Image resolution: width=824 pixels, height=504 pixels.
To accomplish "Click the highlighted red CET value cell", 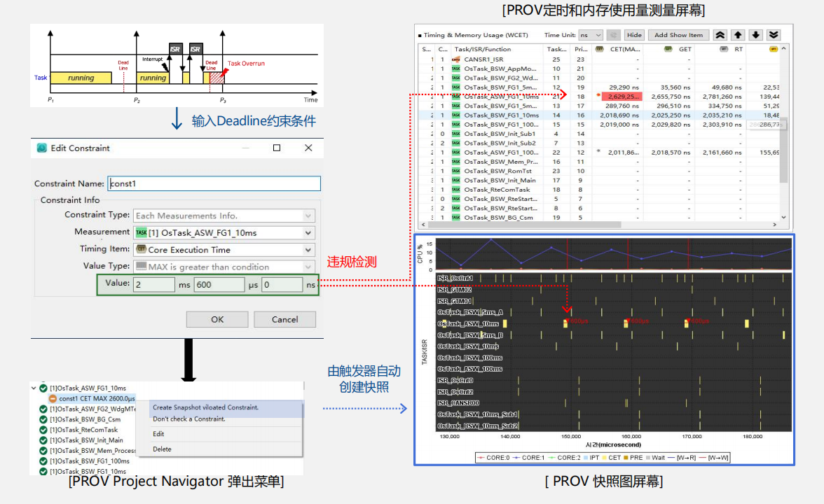I will (617, 96).
